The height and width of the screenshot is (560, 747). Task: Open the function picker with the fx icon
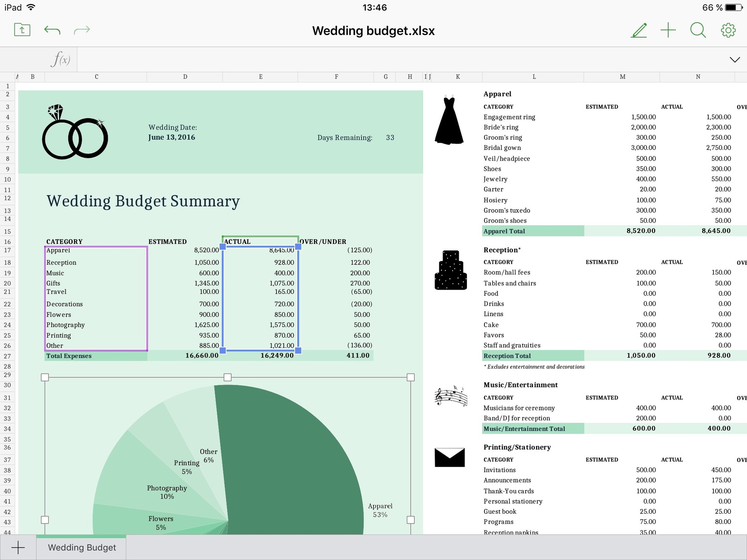tap(61, 59)
